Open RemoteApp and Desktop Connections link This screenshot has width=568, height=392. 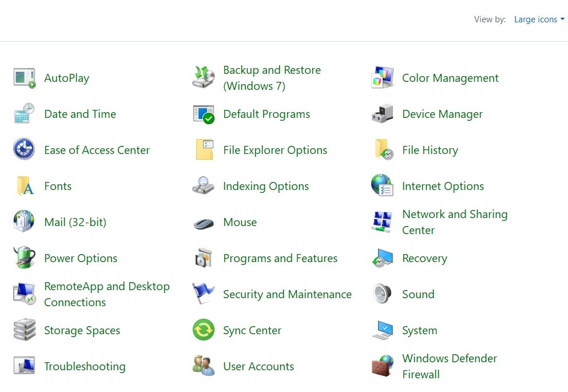[x=107, y=294]
